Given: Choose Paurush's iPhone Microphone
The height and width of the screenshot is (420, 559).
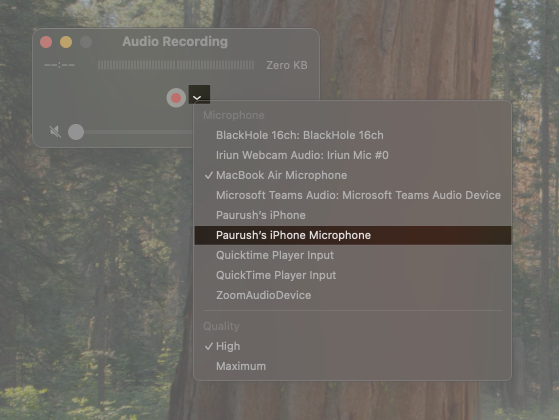Looking at the screenshot, I should point(353,235).
